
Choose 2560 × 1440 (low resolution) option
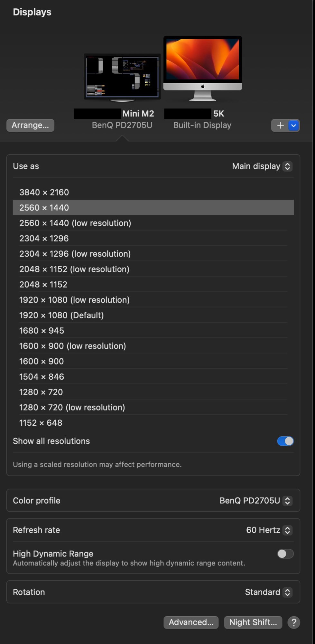point(75,223)
